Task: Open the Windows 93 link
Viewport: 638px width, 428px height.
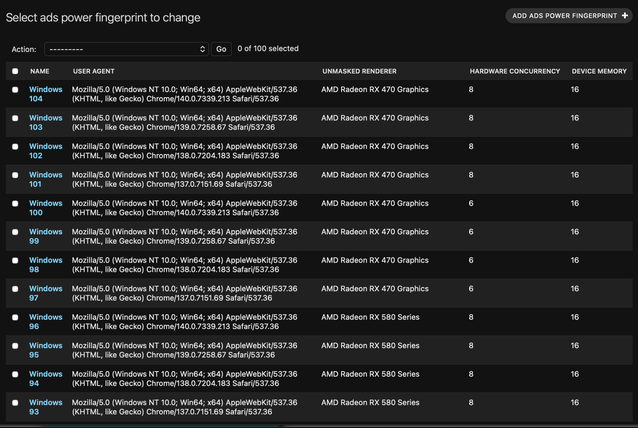Action: pyautogui.click(x=46, y=407)
